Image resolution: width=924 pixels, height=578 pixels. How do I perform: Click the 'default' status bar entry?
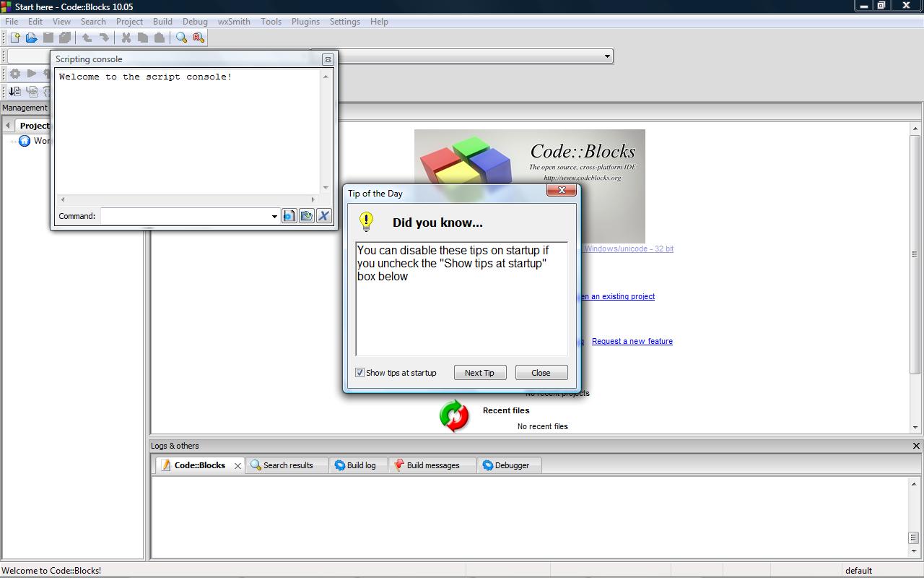pos(859,571)
